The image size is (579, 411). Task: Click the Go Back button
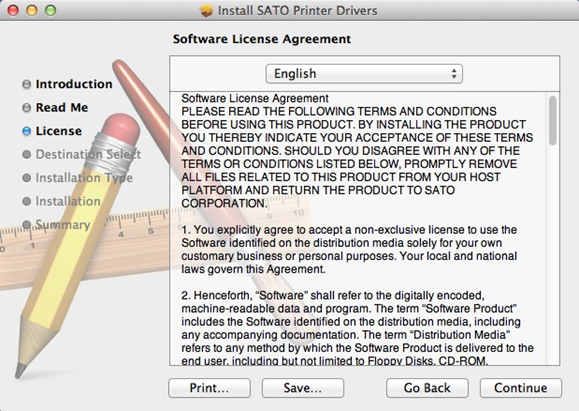427,388
